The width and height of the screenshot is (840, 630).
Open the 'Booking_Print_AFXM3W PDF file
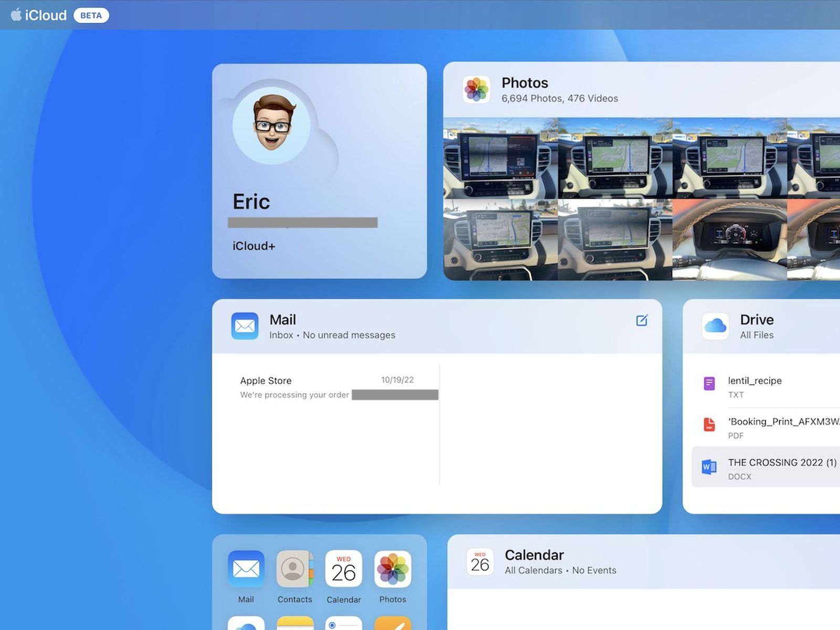coord(766,428)
